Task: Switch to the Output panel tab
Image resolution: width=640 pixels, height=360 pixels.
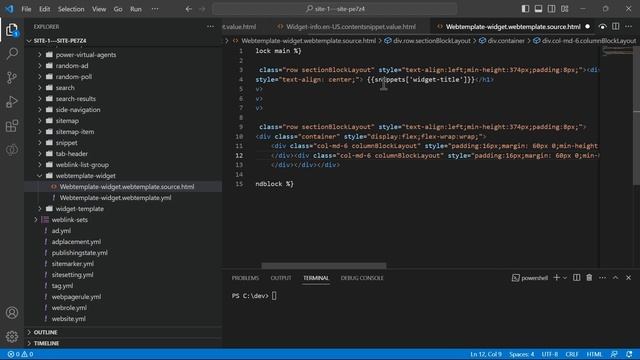Action: tap(281, 278)
